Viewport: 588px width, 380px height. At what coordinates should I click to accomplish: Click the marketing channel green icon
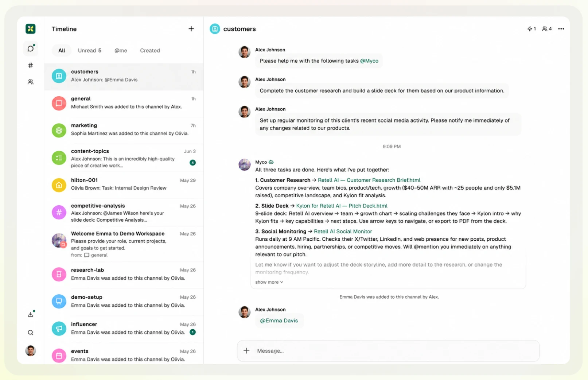coord(59,130)
